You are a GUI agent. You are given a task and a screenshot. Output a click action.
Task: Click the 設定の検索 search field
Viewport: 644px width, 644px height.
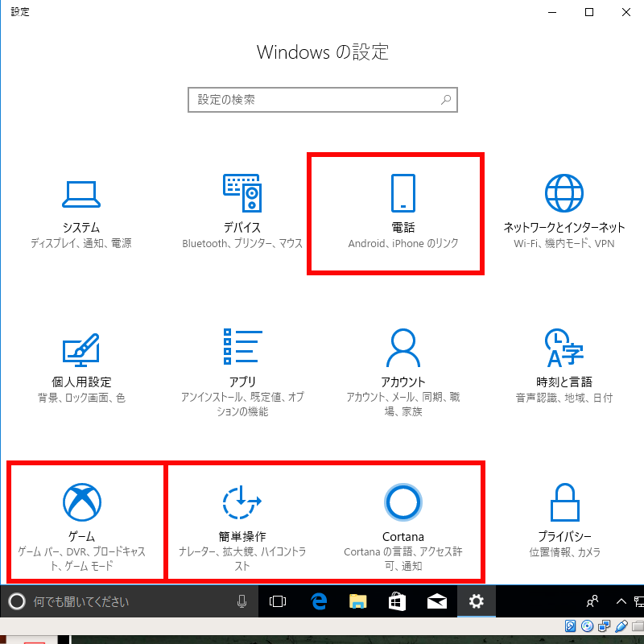point(314,100)
